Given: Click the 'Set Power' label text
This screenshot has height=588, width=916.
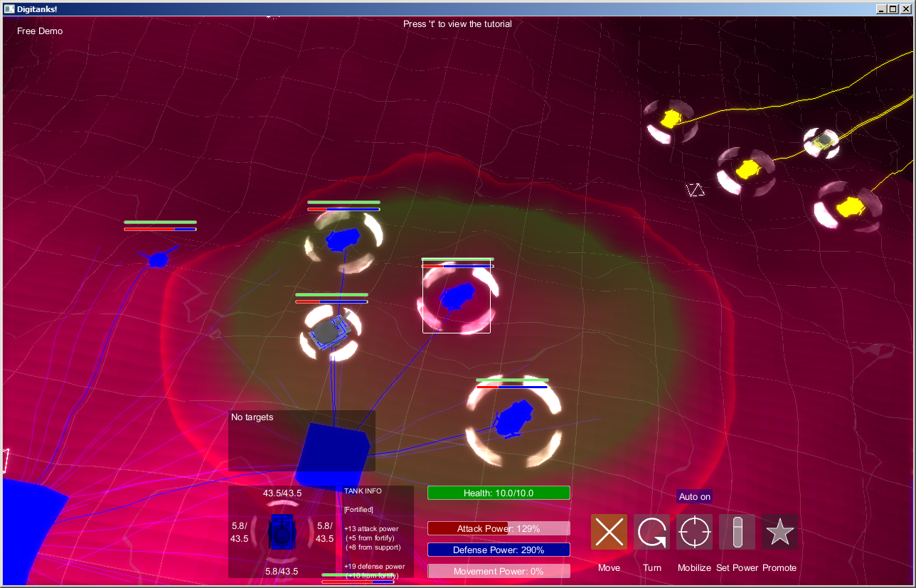Looking at the screenshot, I should click(x=737, y=568).
